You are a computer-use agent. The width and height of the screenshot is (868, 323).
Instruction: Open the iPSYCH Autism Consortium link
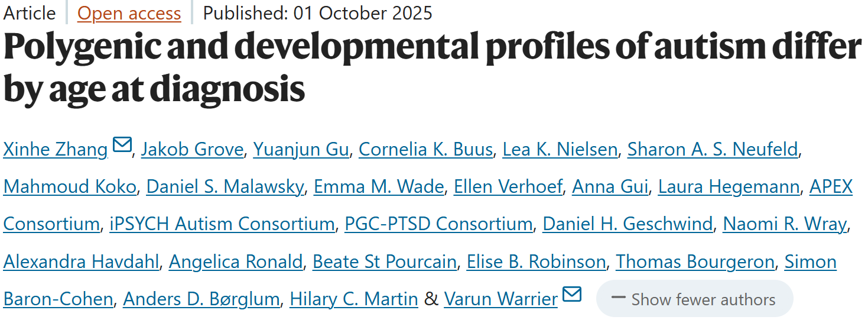[222, 224]
